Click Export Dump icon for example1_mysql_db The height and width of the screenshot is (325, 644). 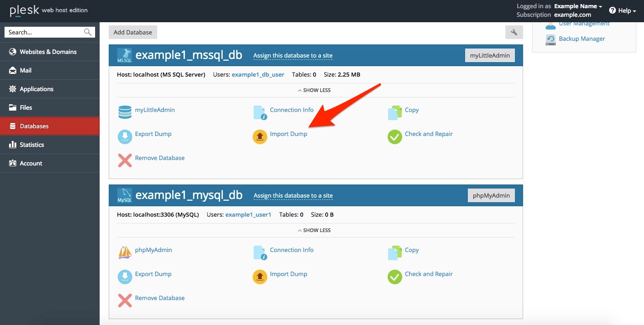125,276
